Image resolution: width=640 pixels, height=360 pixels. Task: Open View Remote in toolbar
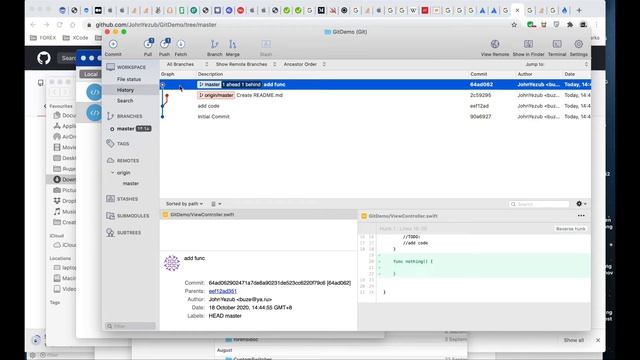(495, 44)
